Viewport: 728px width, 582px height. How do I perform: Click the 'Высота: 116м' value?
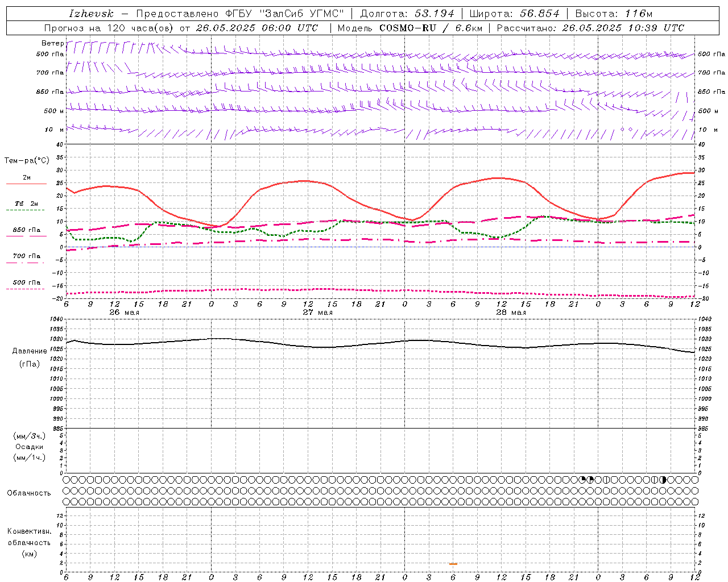click(614, 14)
